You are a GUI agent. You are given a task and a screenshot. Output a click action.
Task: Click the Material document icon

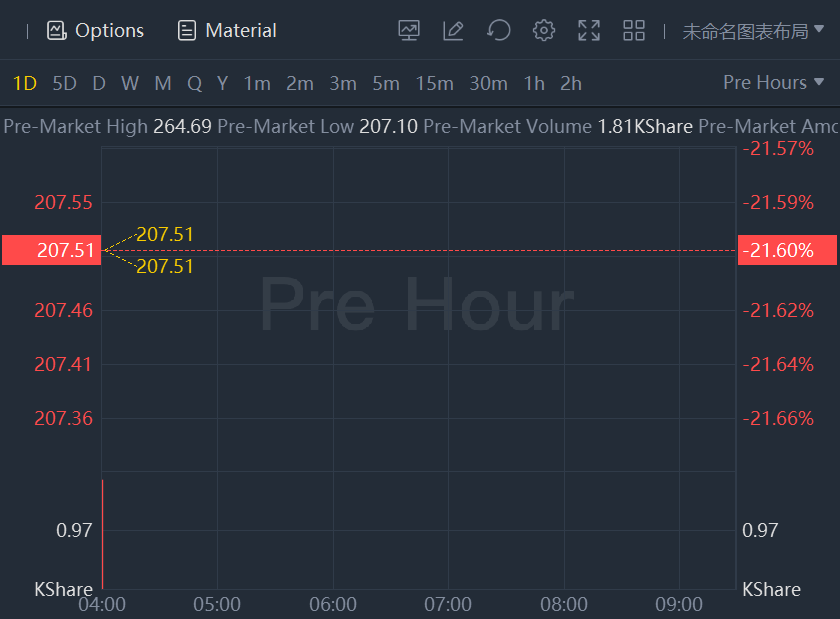tap(186, 31)
